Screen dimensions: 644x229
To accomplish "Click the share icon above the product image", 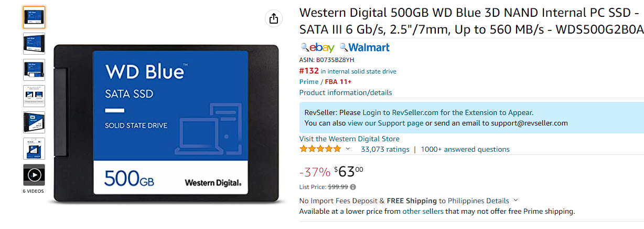I will point(273,19).
